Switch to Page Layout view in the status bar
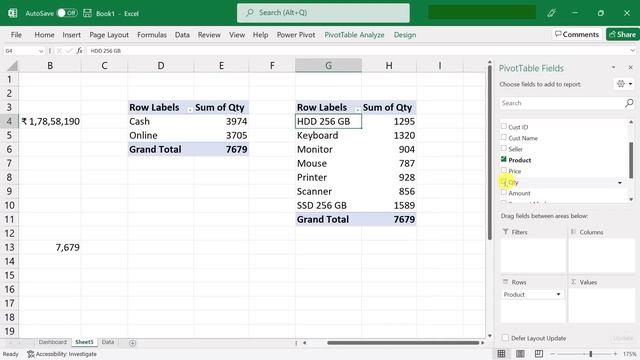Image resolution: width=640 pixels, height=360 pixels. coord(520,353)
